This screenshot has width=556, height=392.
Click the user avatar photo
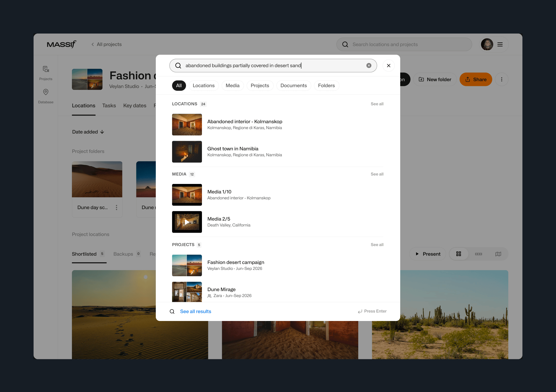pos(487,45)
